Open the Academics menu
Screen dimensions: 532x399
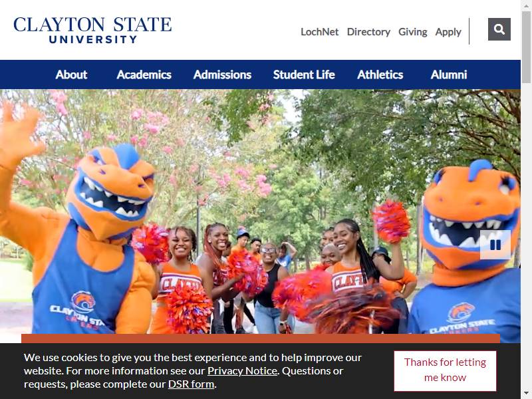[x=144, y=74]
